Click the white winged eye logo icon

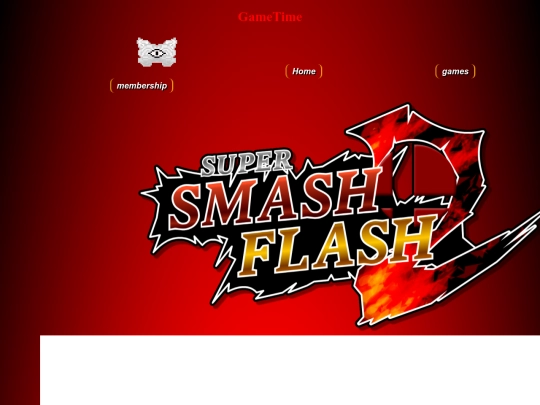pyautogui.click(x=157, y=52)
